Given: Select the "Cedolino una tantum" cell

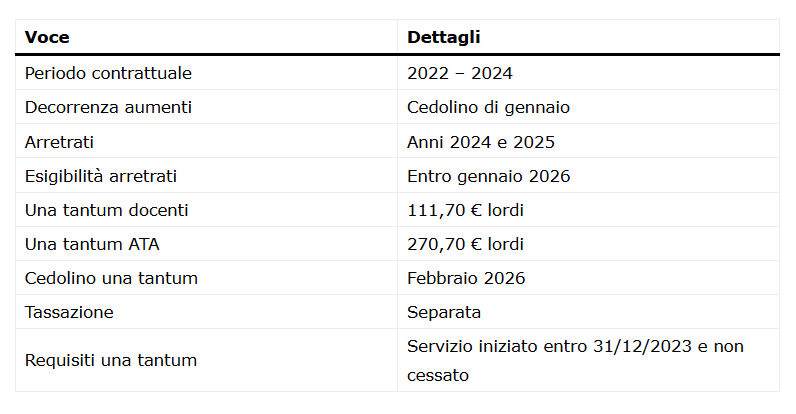Looking at the screenshot, I should coord(111,278).
